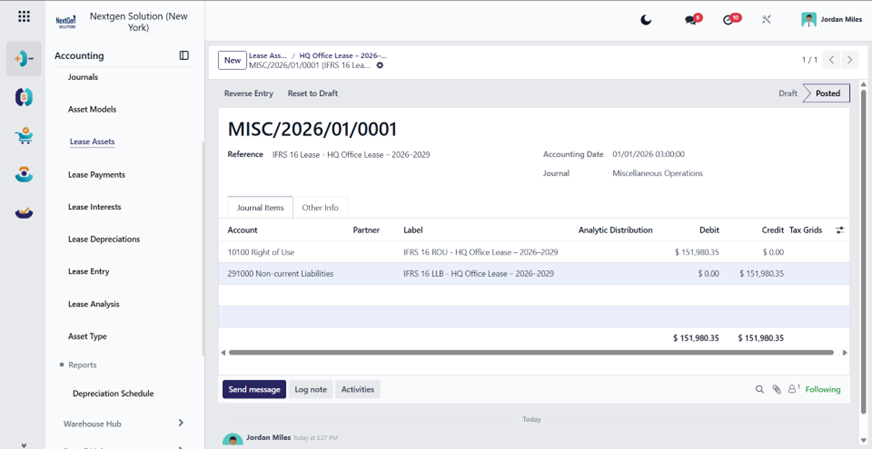
Task: Open Lease Assets menu item
Action: [92, 142]
